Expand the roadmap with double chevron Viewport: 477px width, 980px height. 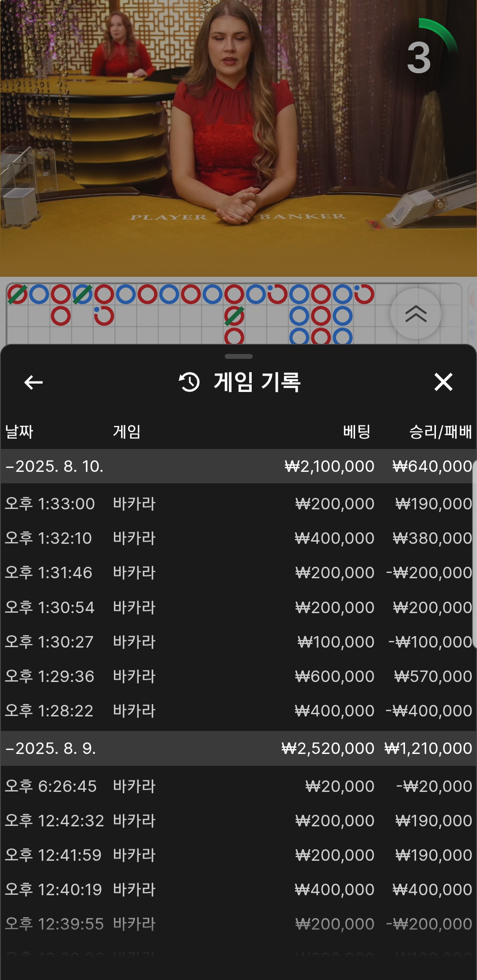416,314
